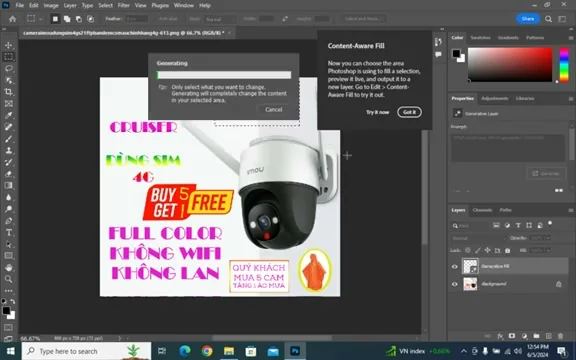
Task: Hide the Generative Fill layer
Action: [455, 267]
